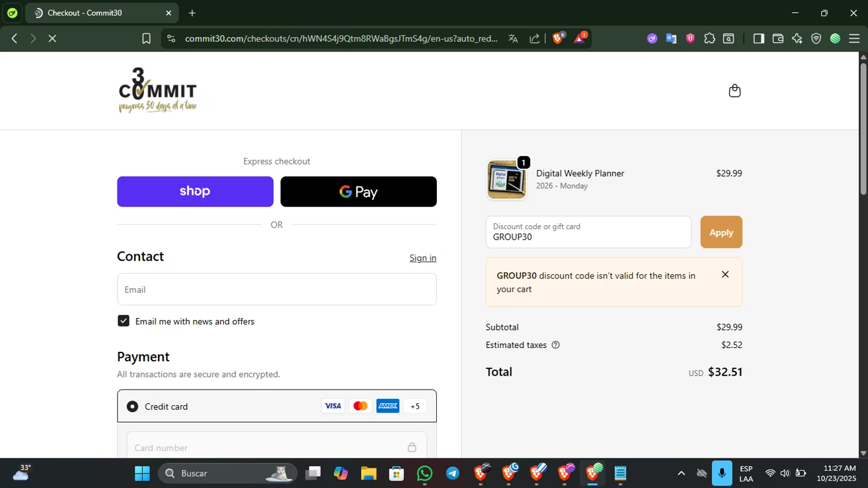Open Microsoft Store from the taskbar
The width and height of the screenshot is (868, 488).
(396, 474)
